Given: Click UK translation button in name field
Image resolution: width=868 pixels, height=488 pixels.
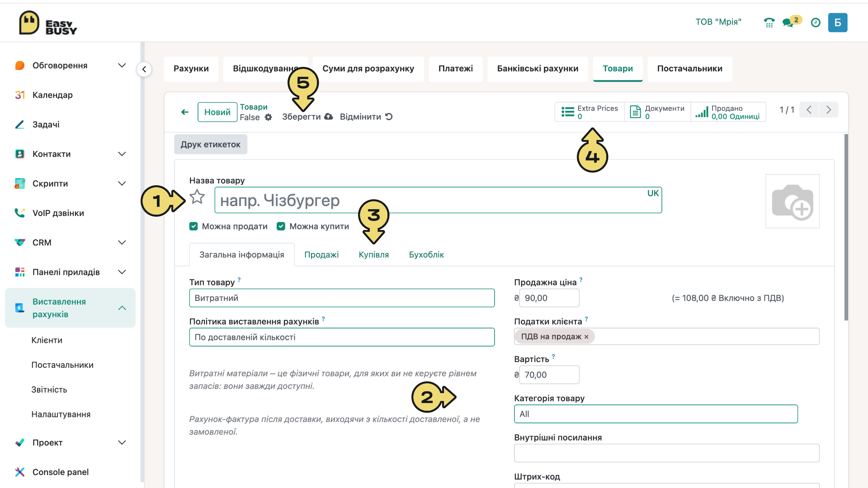Looking at the screenshot, I should pyautogui.click(x=653, y=193).
